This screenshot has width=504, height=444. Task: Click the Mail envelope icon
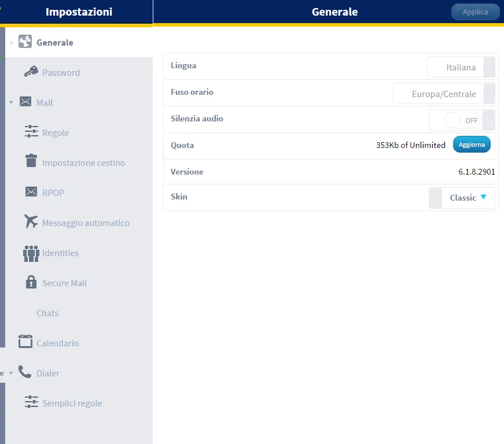(x=25, y=102)
